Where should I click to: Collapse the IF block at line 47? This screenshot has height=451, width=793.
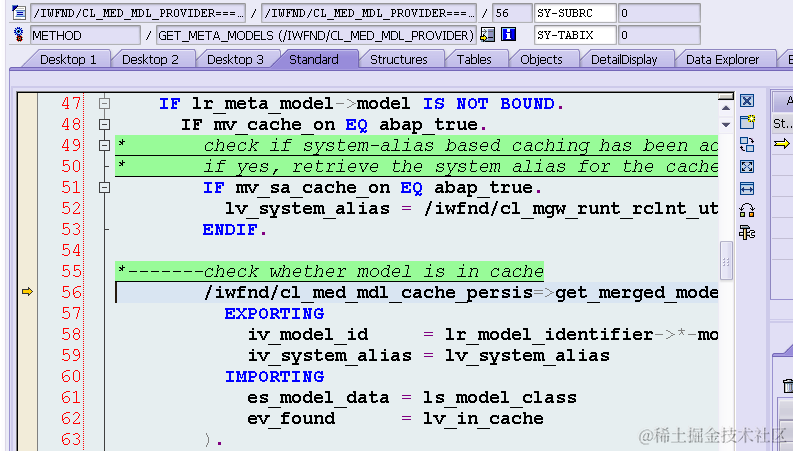point(104,103)
